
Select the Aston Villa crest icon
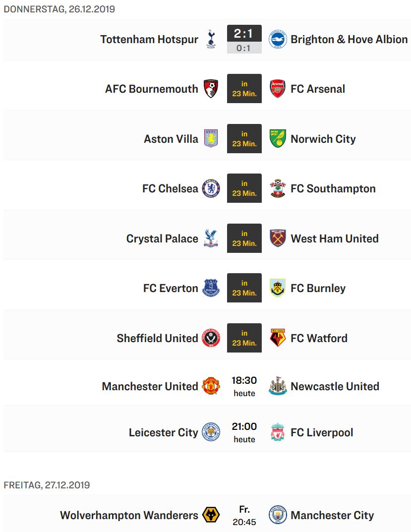211,138
